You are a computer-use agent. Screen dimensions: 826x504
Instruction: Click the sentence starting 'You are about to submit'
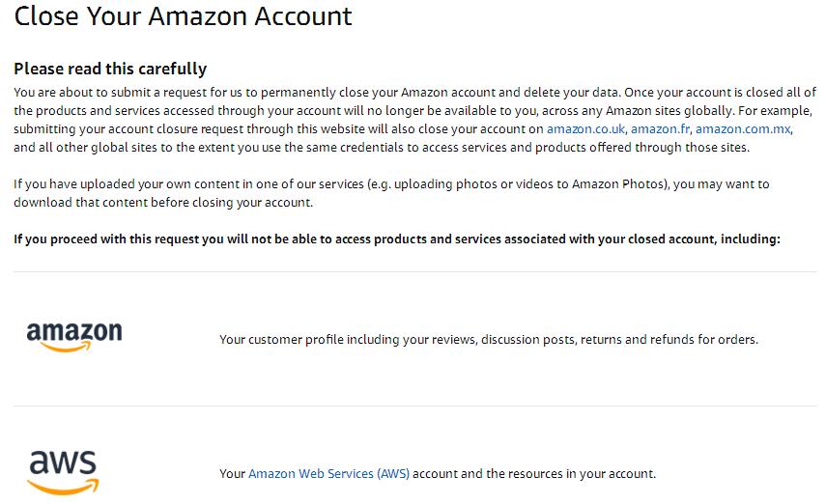[x=193, y=92]
